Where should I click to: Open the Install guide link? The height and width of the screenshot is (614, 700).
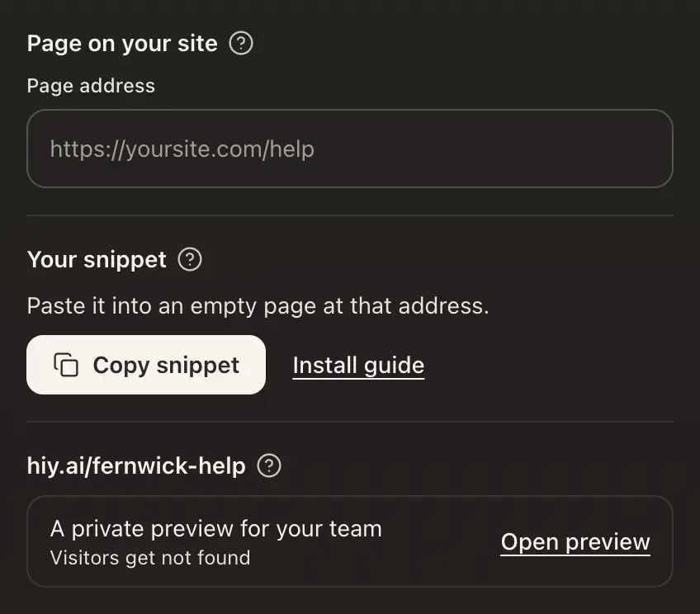pos(358,366)
